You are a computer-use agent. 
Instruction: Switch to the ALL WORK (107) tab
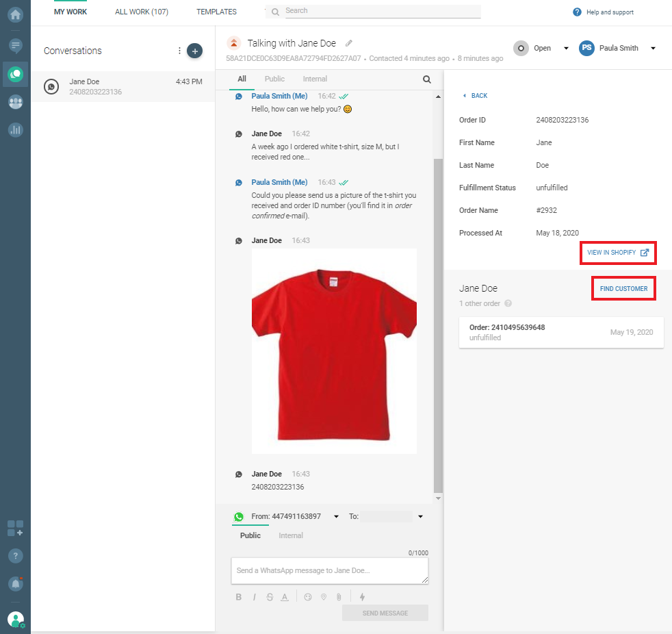(x=142, y=12)
